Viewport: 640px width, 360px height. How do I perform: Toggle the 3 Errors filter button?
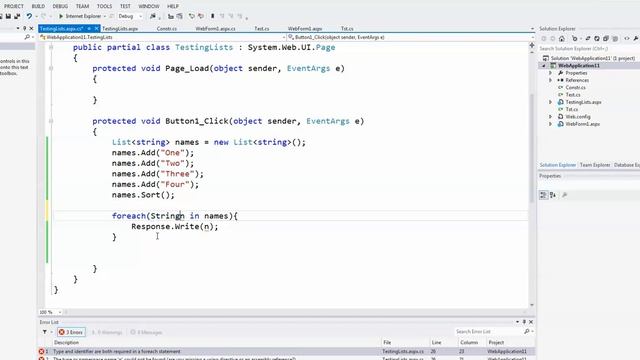point(71,332)
